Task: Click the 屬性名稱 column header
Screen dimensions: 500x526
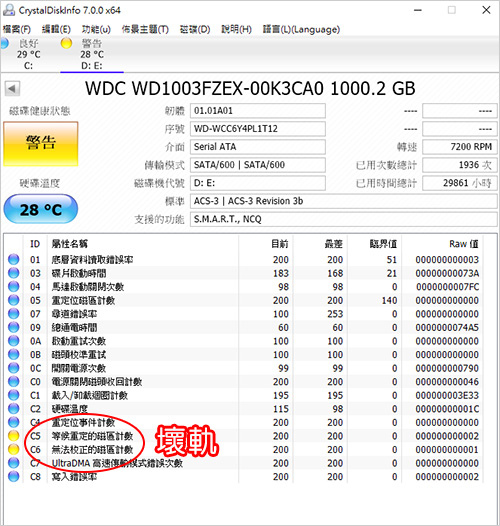Action: coord(70,244)
